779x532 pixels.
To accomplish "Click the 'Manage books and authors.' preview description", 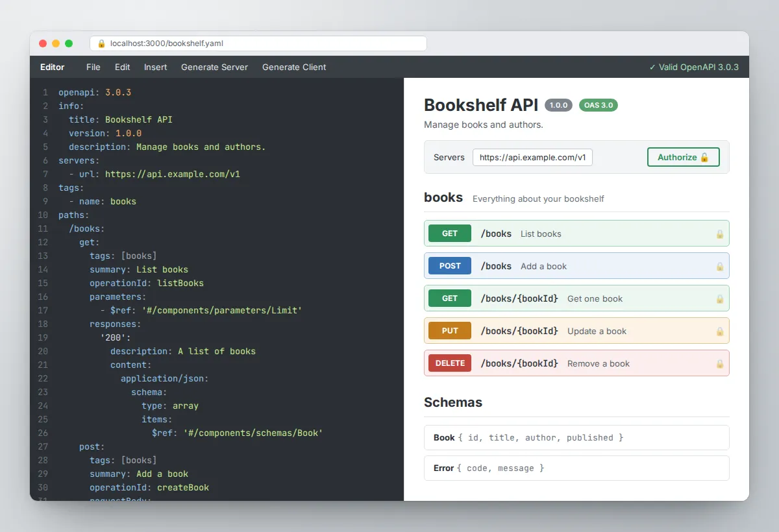I will [x=484, y=125].
